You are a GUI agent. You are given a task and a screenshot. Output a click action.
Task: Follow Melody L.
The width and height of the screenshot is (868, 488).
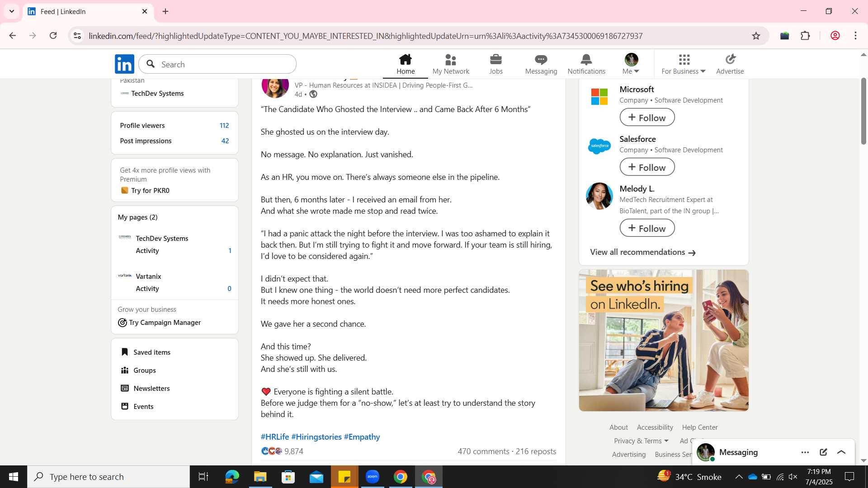(647, 228)
